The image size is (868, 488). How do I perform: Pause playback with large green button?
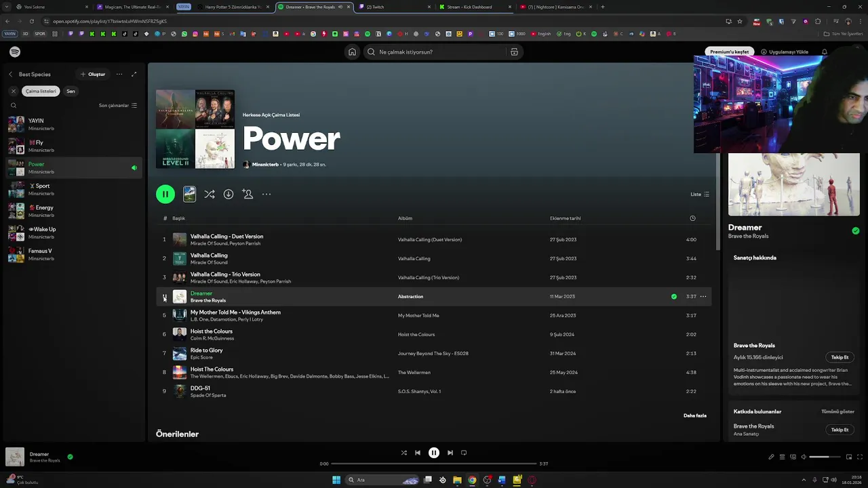[x=165, y=195]
